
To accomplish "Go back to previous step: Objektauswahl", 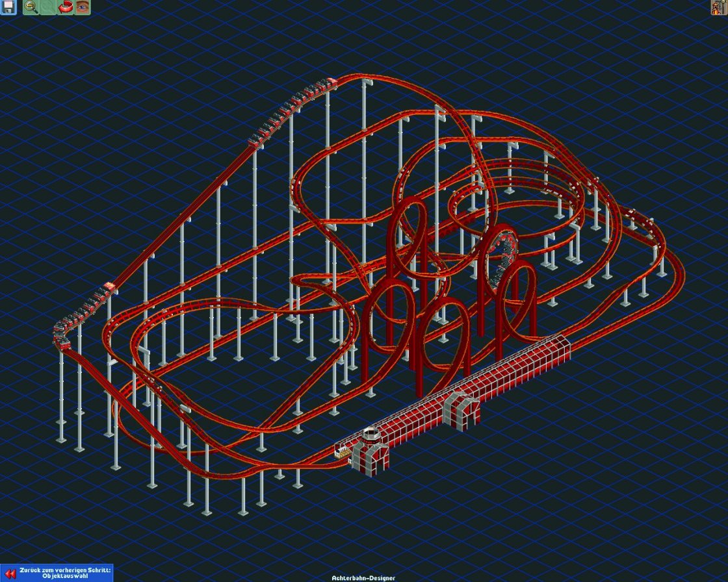I will (56, 573).
